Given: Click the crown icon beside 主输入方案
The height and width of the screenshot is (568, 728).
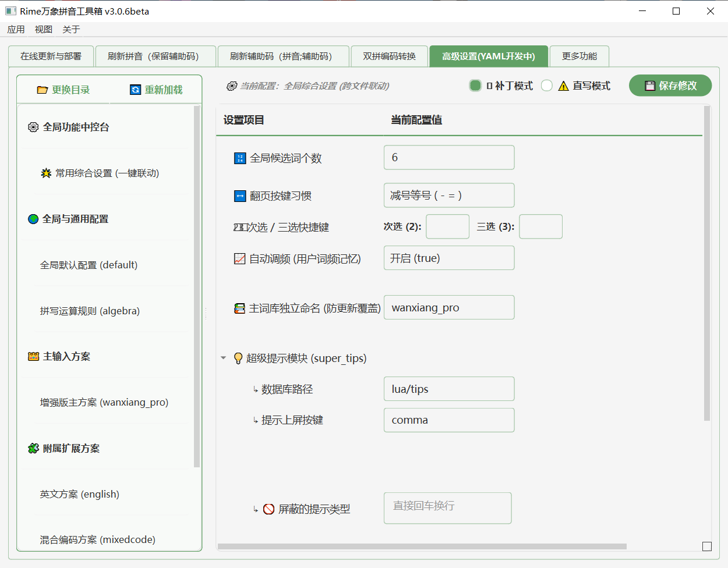Looking at the screenshot, I should tap(34, 356).
